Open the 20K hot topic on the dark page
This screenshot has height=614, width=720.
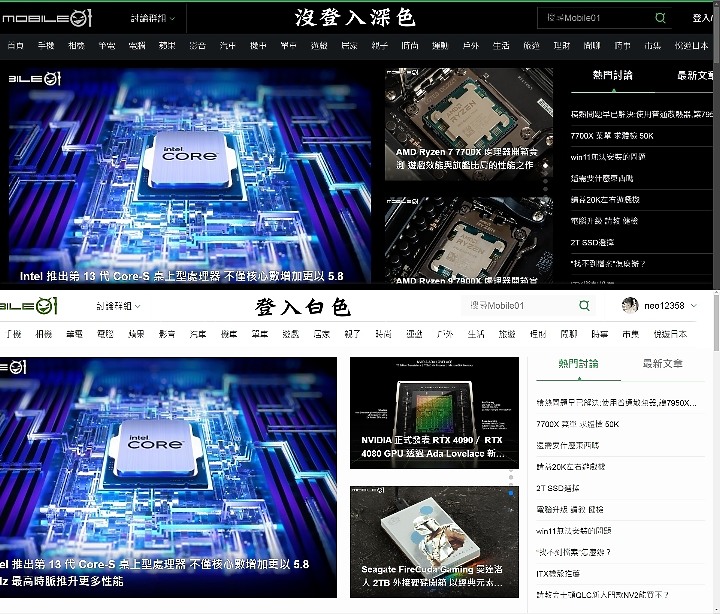pos(605,199)
